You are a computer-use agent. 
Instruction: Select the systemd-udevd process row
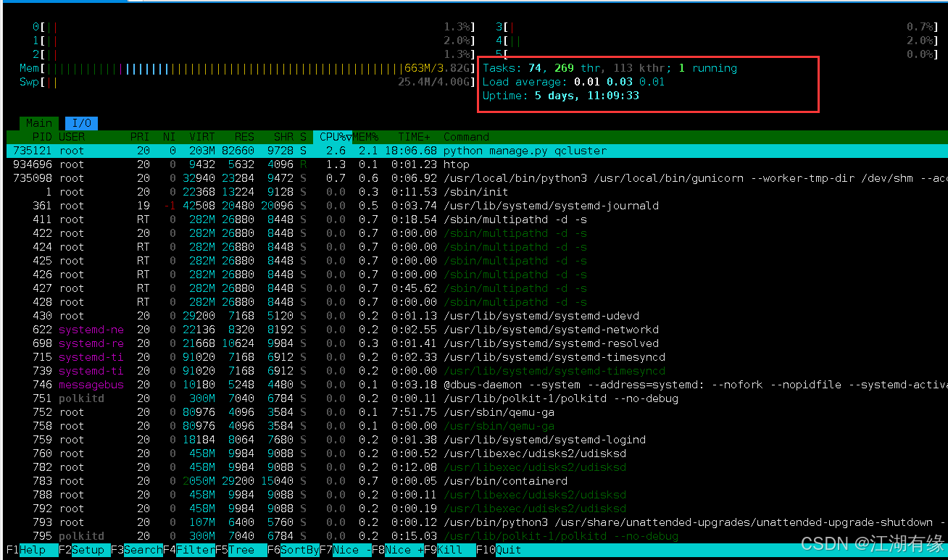coord(477,316)
